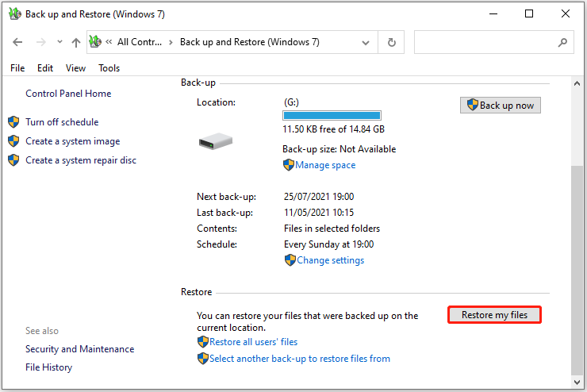
Task: Click Files in selected folders text
Action: pyautogui.click(x=332, y=229)
